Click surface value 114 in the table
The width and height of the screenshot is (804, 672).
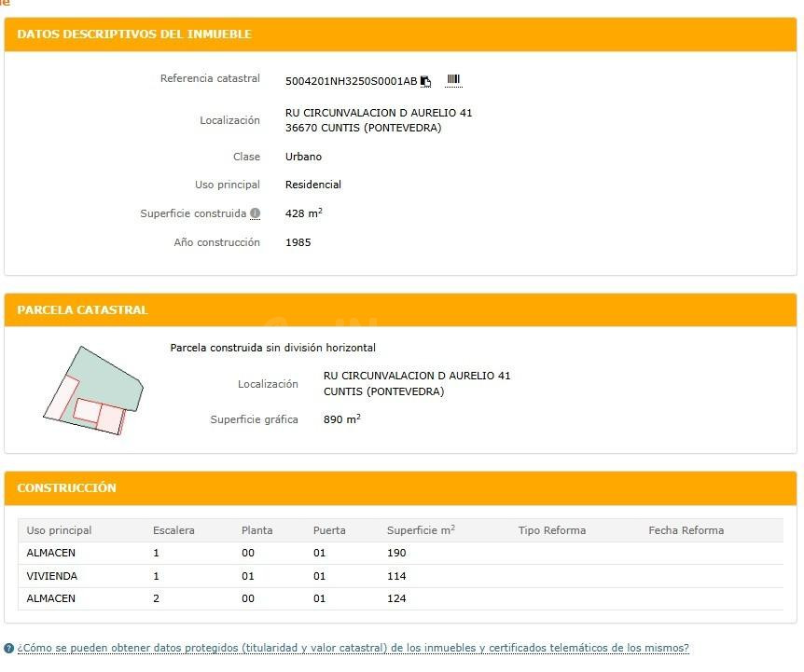point(396,576)
